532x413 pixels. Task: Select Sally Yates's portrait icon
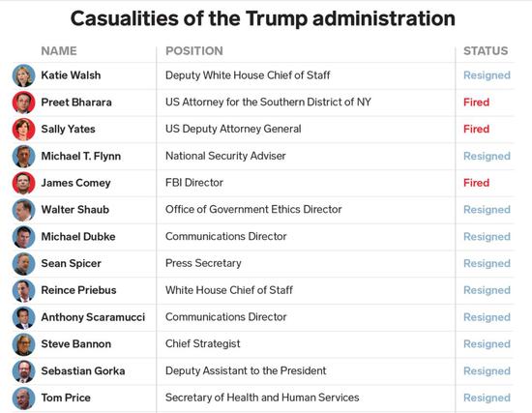click(23, 130)
